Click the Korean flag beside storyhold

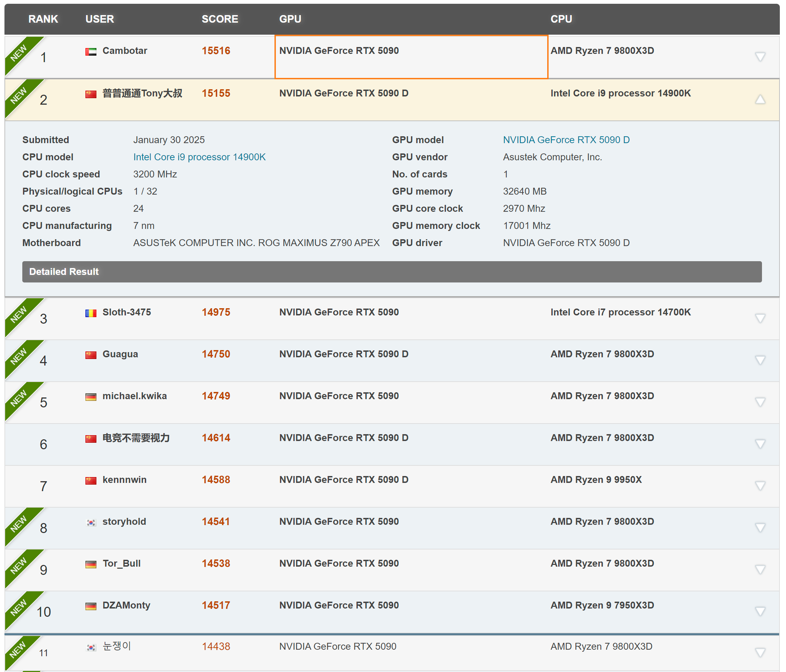(x=91, y=522)
